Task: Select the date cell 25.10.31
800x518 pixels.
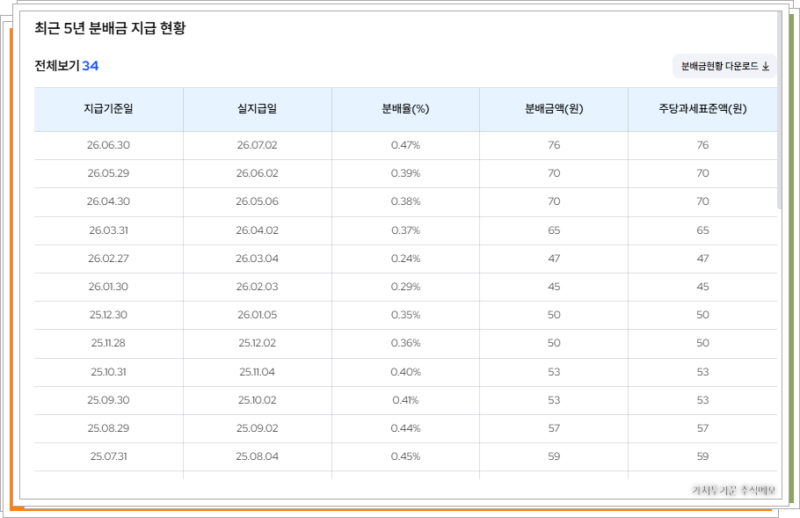Action: tap(108, 372)
